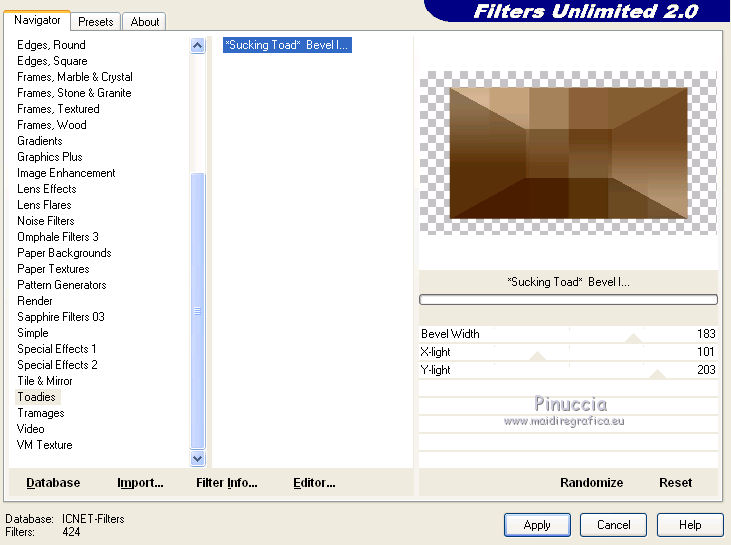Screen dimensions: 731x545
Task: Select Tramages category
Action: 41,413
